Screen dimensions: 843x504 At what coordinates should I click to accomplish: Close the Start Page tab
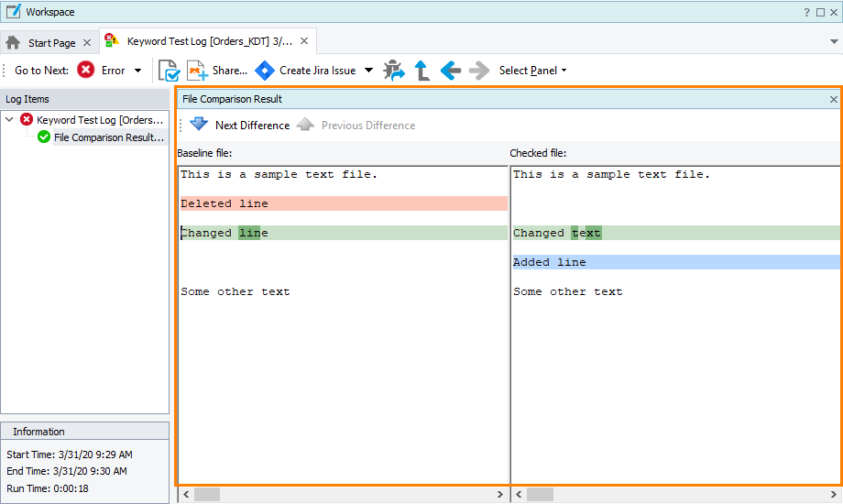click(87, 42)
